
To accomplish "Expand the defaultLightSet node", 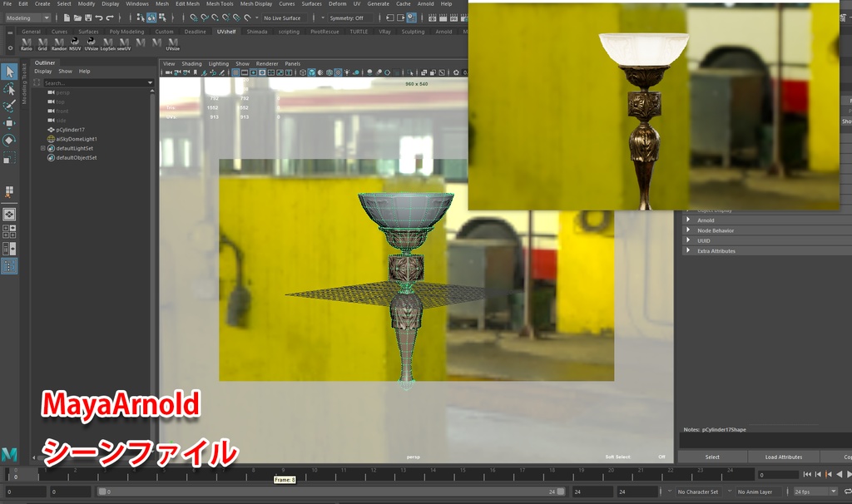I will pos(43,148).
